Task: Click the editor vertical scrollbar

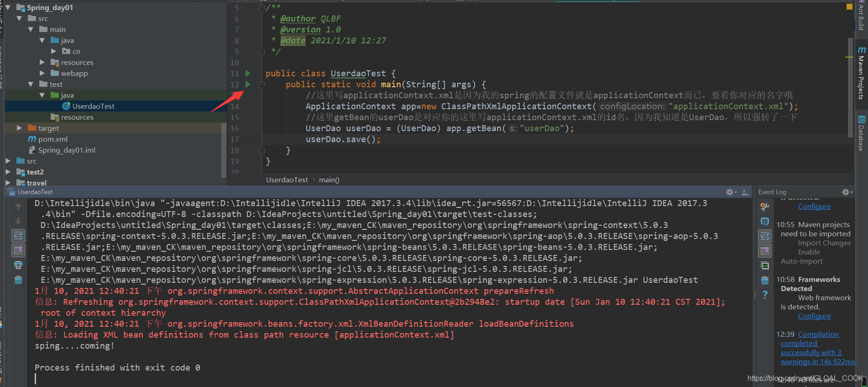Action: [x=851, y=87]
